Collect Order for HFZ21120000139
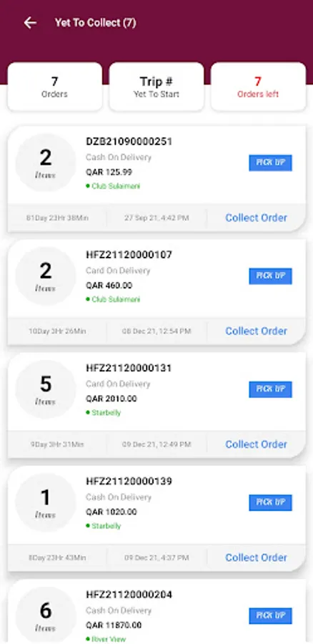Image resolution: width=313 pixels, height=644 pixels. pos(256,557)
